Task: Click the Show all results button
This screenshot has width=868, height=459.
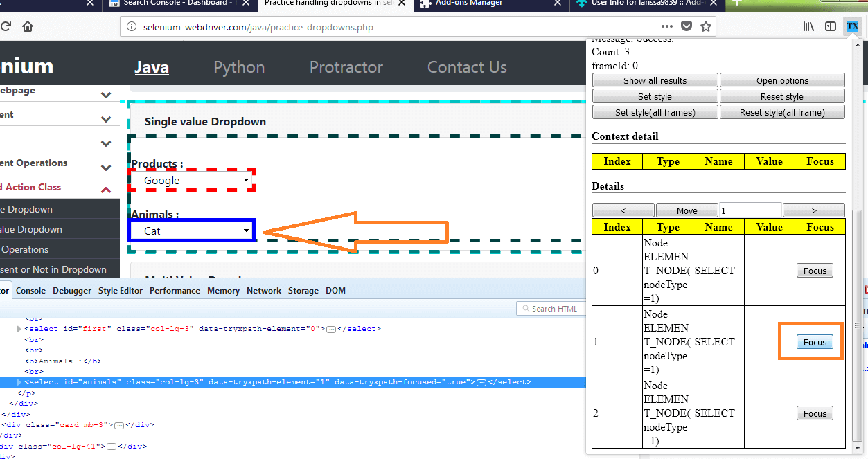Action: pos(654,80)
